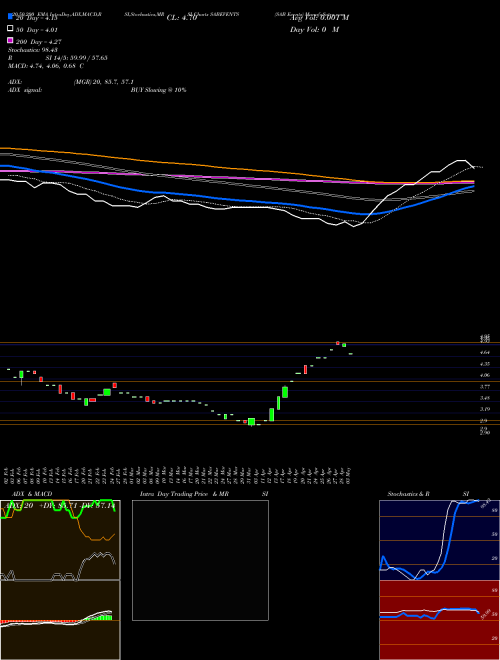Open the blue Stochastics chart panel
This screenshot has height=660, width=500.
coord(439,540)
